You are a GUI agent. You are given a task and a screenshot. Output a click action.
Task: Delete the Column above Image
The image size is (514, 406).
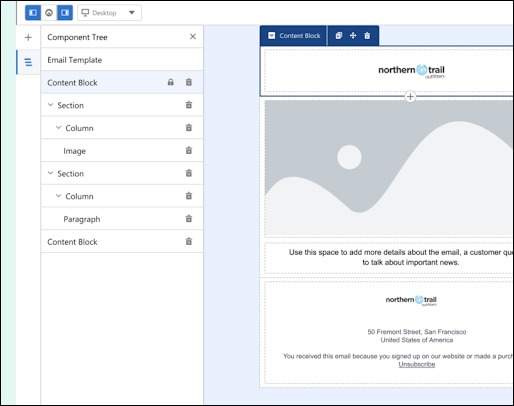189,128
